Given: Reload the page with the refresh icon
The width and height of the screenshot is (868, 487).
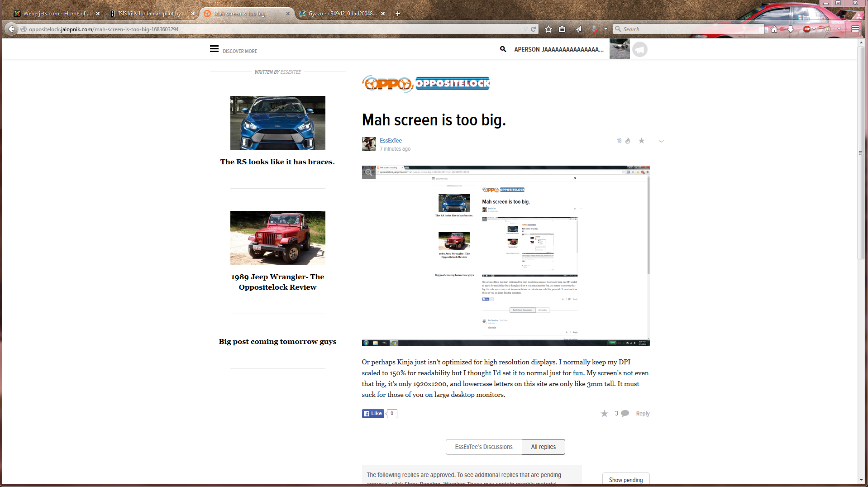Looking at the screenshot, I should click(x=533, y=29).
